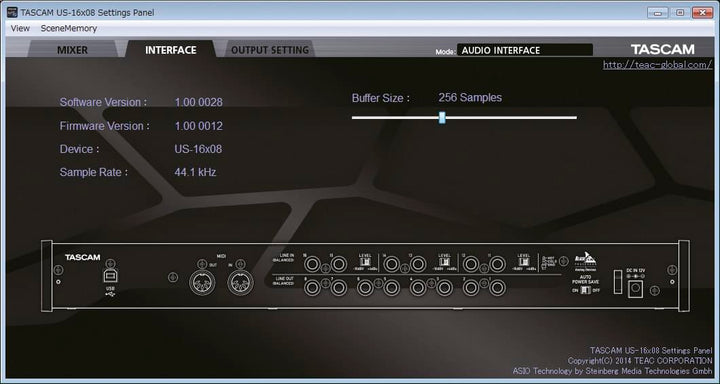Click the LINE OUT 8 jack

click(312, 288)
